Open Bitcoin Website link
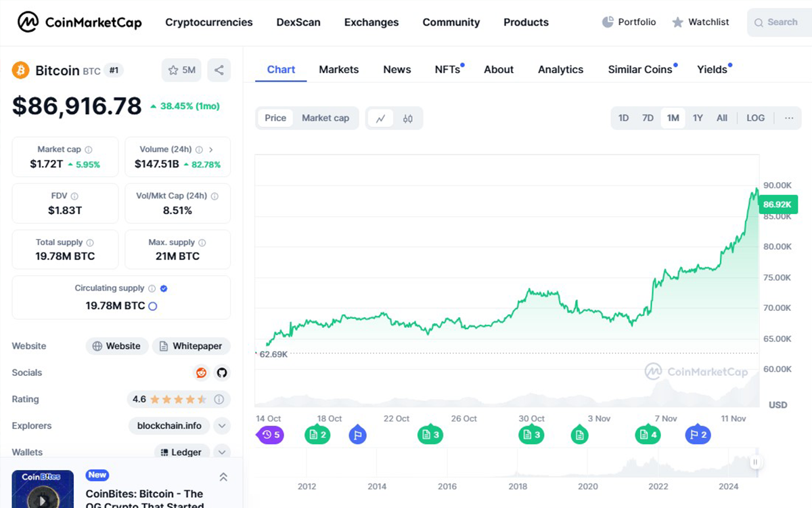 [x=116, y=346]
